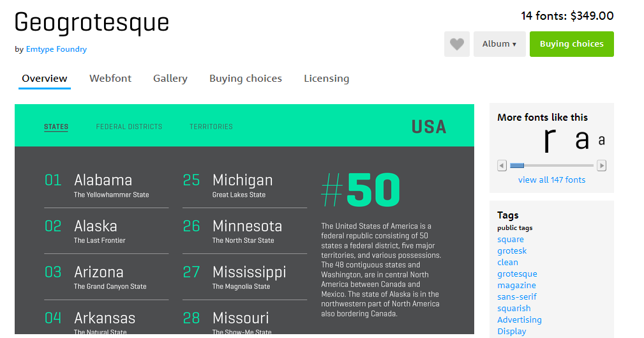Click view all 147 fonts link
Image resolution: width=644 pixels, height=338 pixels.
551,180
